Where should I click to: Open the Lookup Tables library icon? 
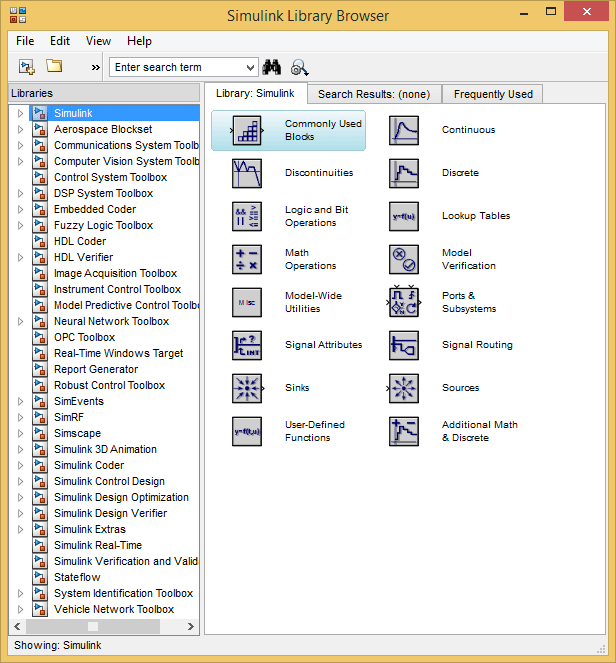point(404,216)
